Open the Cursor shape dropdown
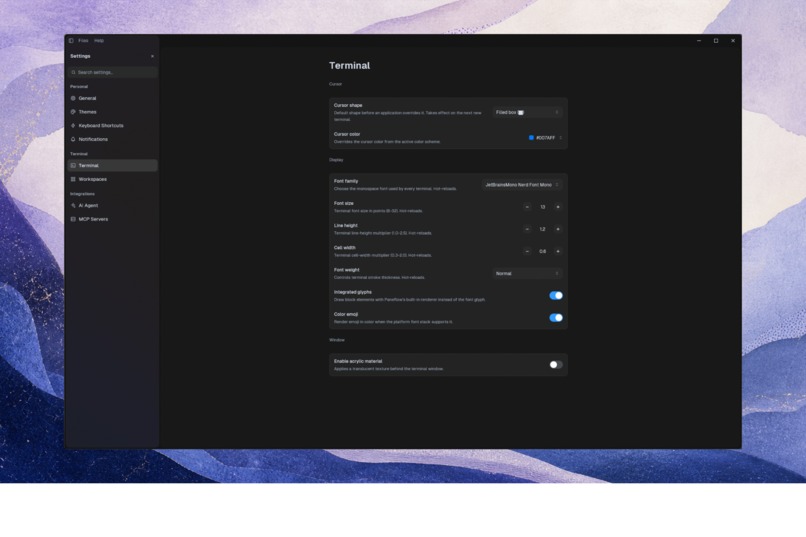 pos(527,112)
